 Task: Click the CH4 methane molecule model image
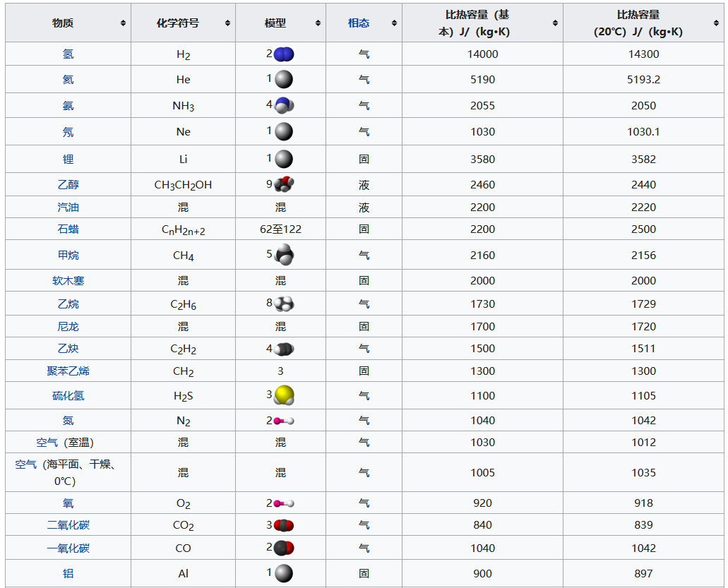coord(284,255)
